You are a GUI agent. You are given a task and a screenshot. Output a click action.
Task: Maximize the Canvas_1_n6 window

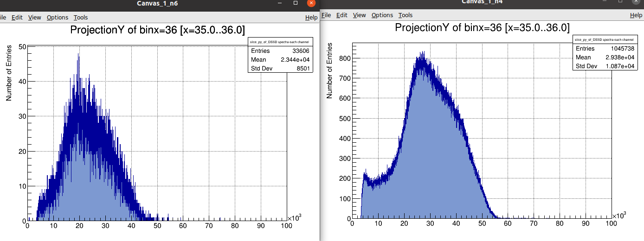coord(296,3)
